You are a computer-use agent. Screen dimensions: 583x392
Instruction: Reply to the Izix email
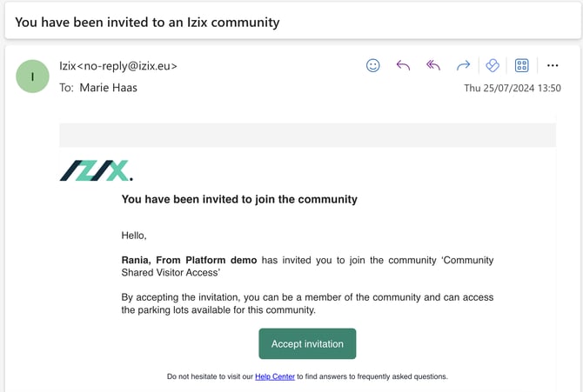[x=403, y=65]
